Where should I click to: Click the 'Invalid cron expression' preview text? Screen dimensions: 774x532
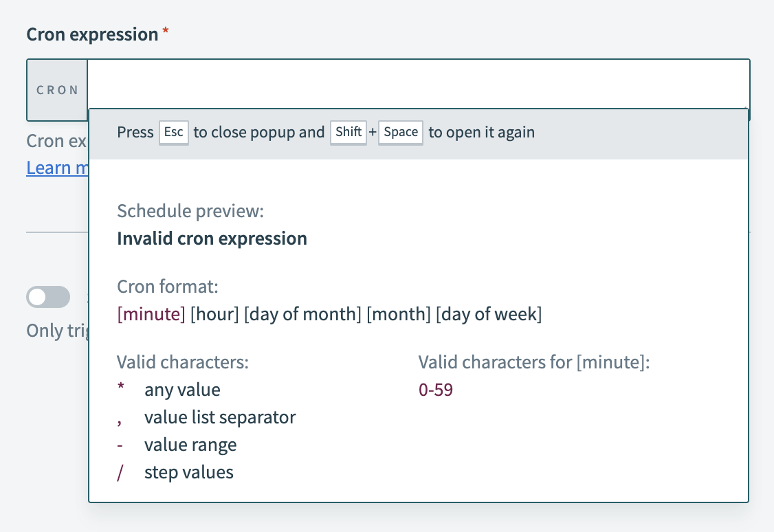pyautogui.click(x=212, y=239)
